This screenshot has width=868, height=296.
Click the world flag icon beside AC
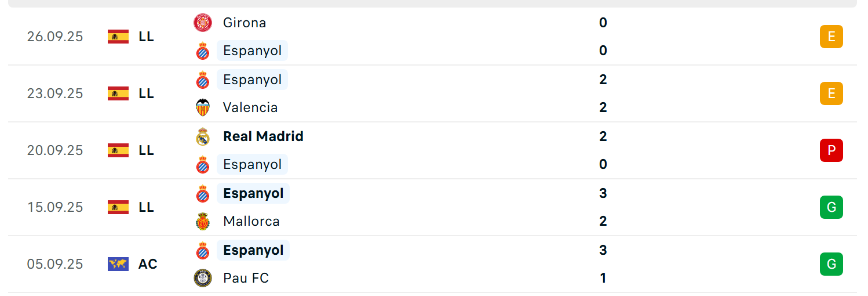click(118, 264)
